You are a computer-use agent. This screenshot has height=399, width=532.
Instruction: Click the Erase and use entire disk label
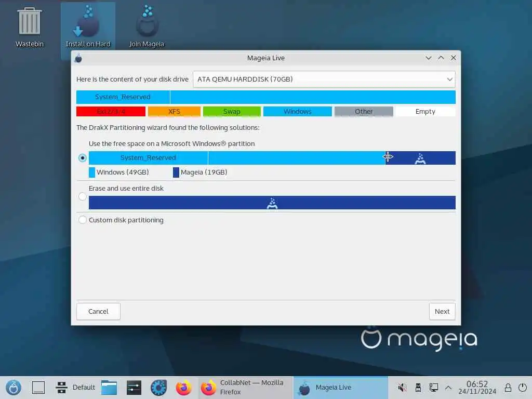pyautogui.click(x=126, y=188)
